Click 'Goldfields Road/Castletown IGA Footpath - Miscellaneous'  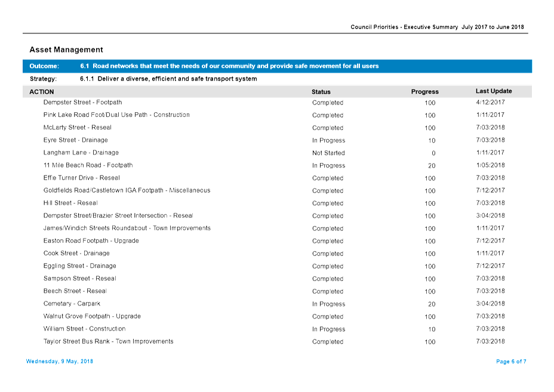[x=127, y=190]
